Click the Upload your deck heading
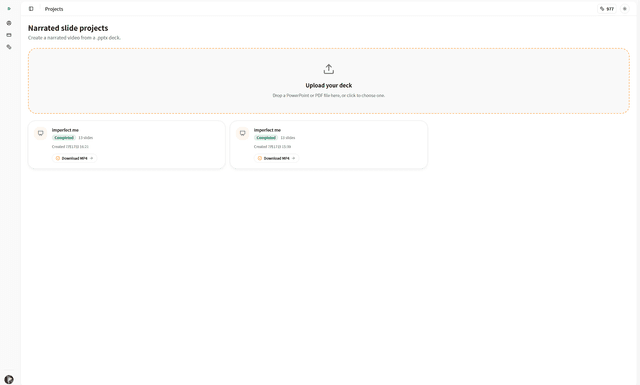Image resolution: width=640 pixels, height=385 pixels. pos(329,85)
